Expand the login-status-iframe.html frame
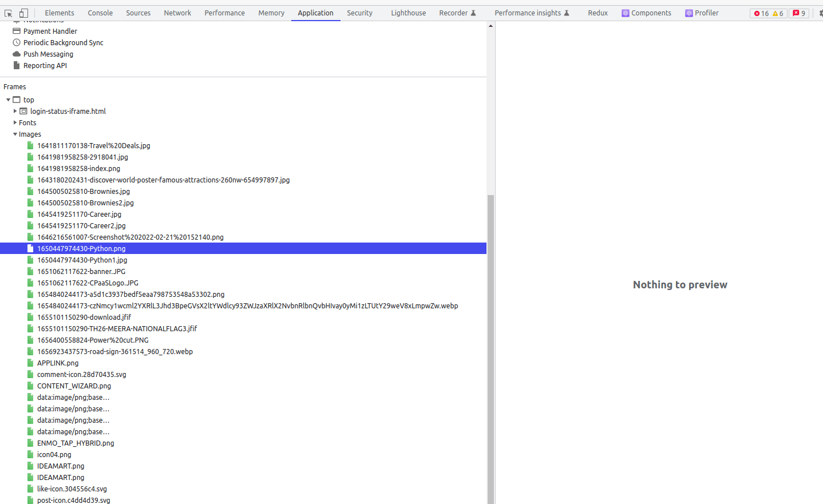The image size is (823, 504). (x=15, y=111)
